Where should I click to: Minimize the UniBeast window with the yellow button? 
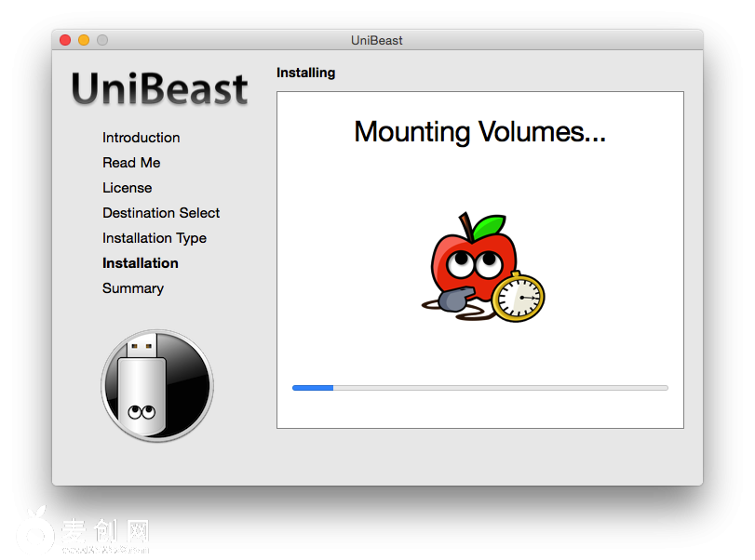coord(84,40)
